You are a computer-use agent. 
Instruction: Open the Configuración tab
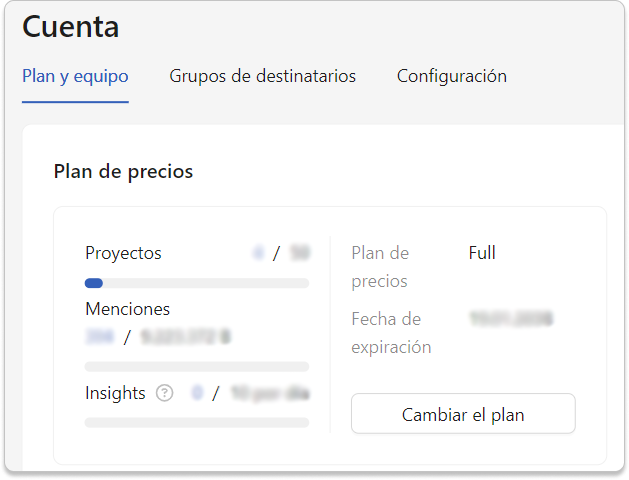coord(452,76)
